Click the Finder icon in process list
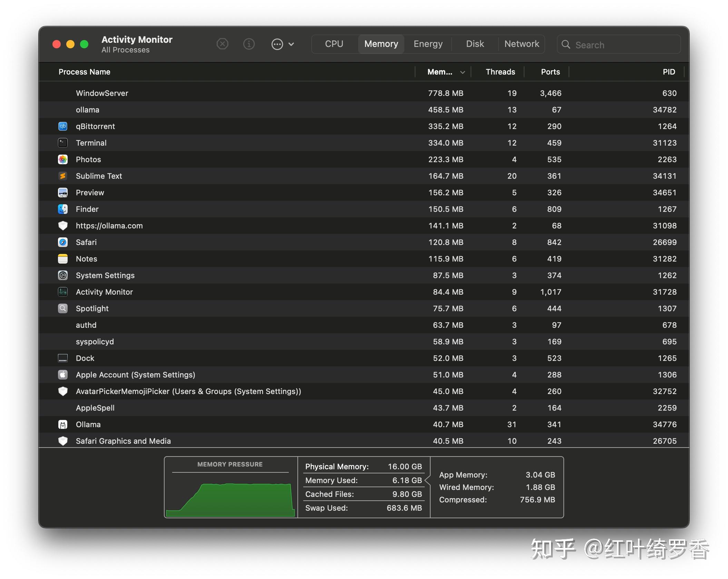The image size is (728, 579). (63, 209)
